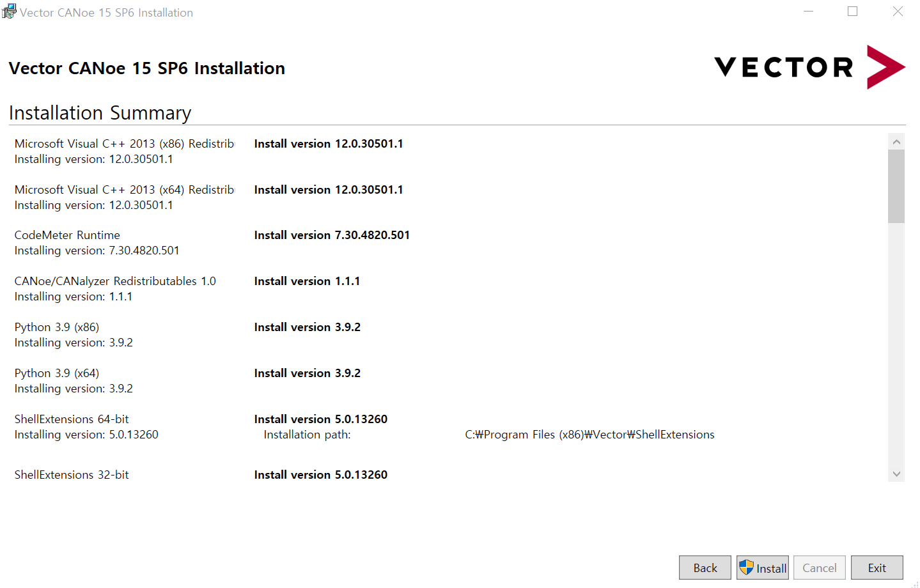This screenshot has height=588, width=920.
Task: Click the Exit button
Action: click(877, 568)
